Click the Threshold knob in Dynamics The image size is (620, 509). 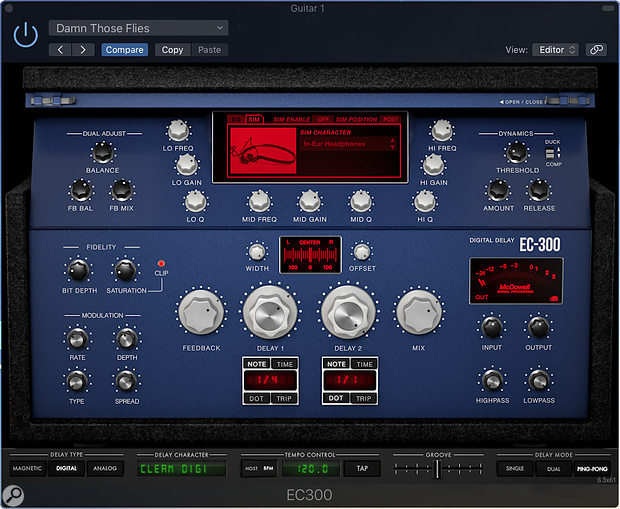pyautogui.click(x=516, y=152)
